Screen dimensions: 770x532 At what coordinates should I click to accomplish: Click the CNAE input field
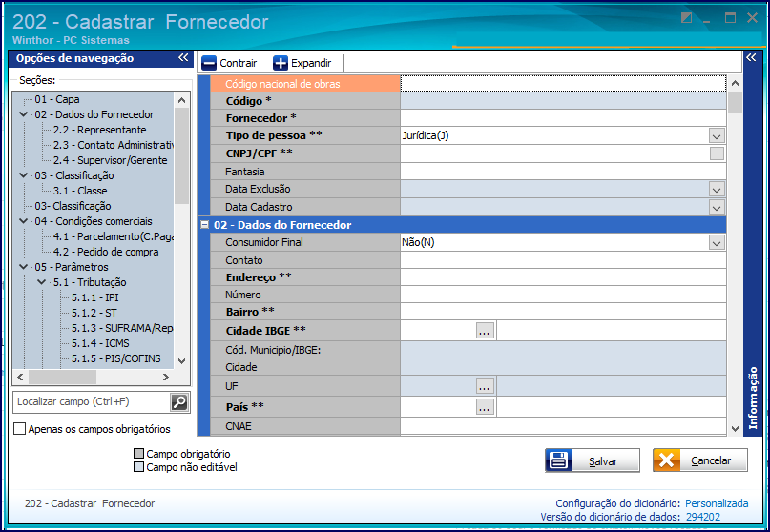click(563, 426)
